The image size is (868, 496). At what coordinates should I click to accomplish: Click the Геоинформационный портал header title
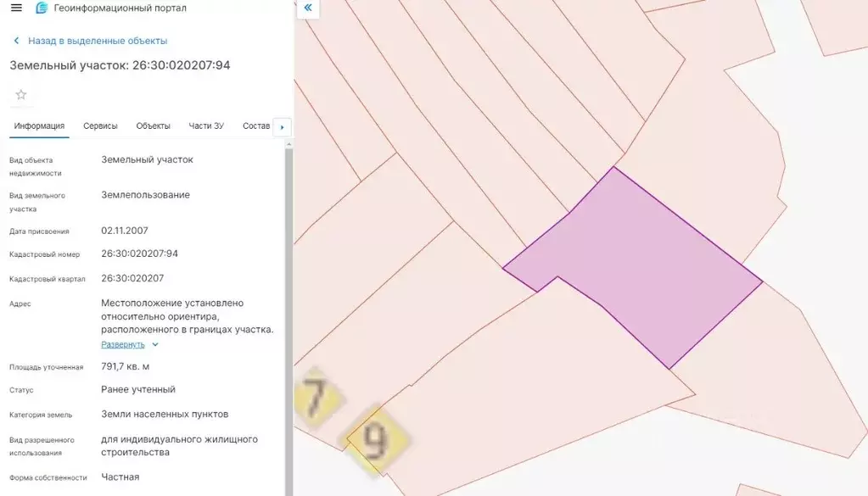120,8
